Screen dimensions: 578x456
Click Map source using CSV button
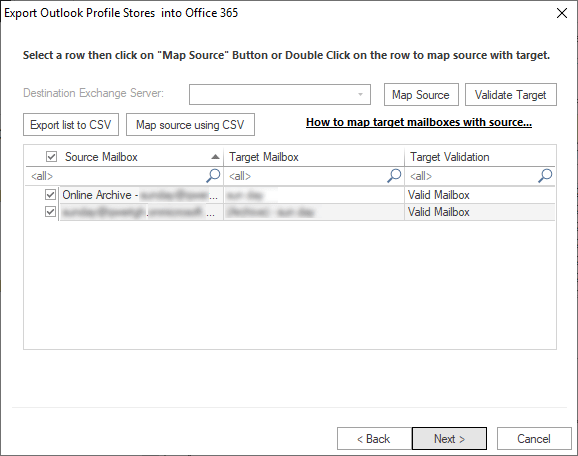tap(190, 125)
